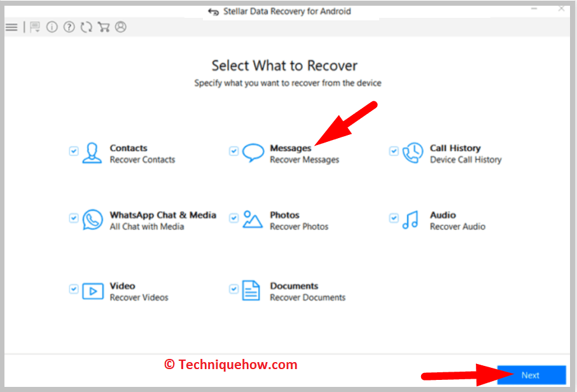Close the Stellar Data Recovery window

[x=561, y=8]
